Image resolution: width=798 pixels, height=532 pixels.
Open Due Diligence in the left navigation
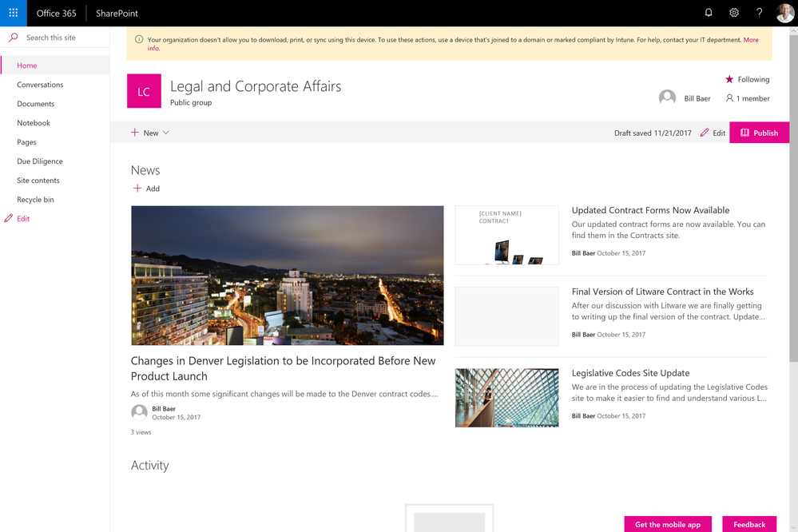coord(40,161)
